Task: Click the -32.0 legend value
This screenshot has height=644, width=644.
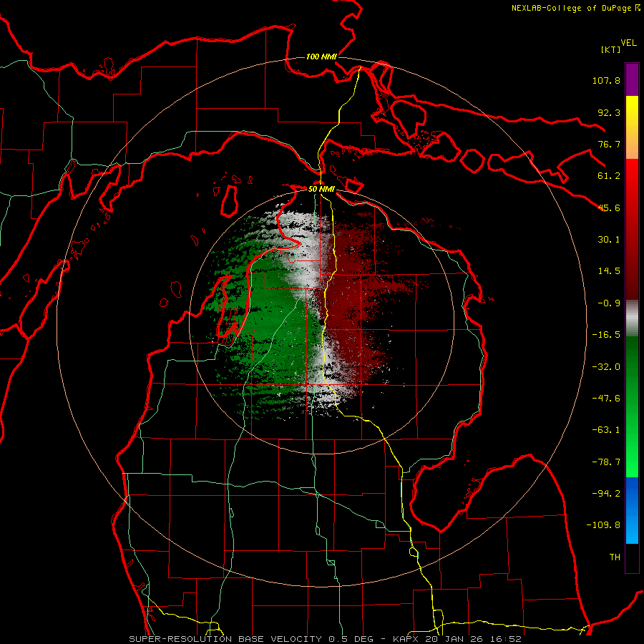Action: [606, 367]
